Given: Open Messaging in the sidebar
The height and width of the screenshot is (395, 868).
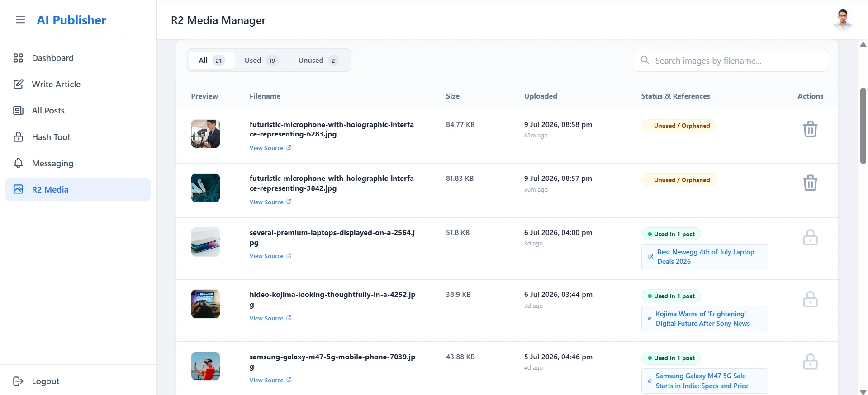Looking at the screenshot, I should pos(78,163).
